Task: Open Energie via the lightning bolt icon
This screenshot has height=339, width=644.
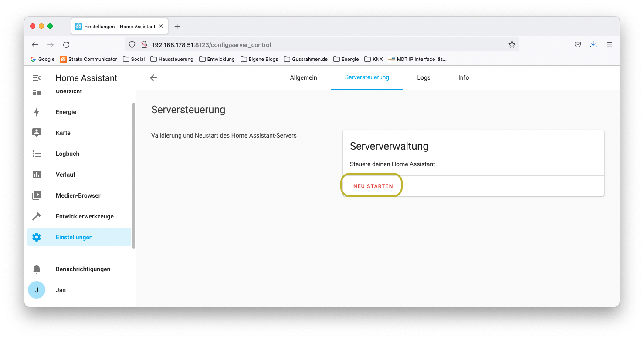Action: (x=37, y=112)
